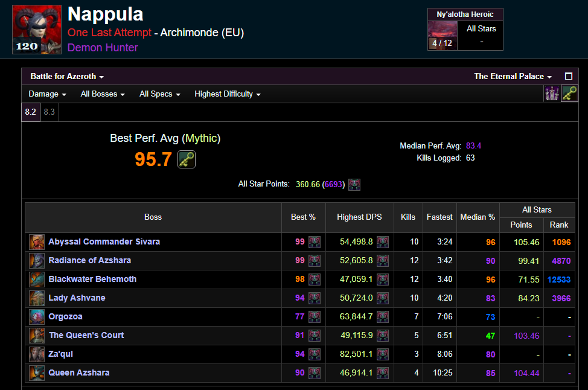Viewport: 588px width, 390px height.
Task: Click the 104.44 points for Queen Azshara
Action: (526, 374)
